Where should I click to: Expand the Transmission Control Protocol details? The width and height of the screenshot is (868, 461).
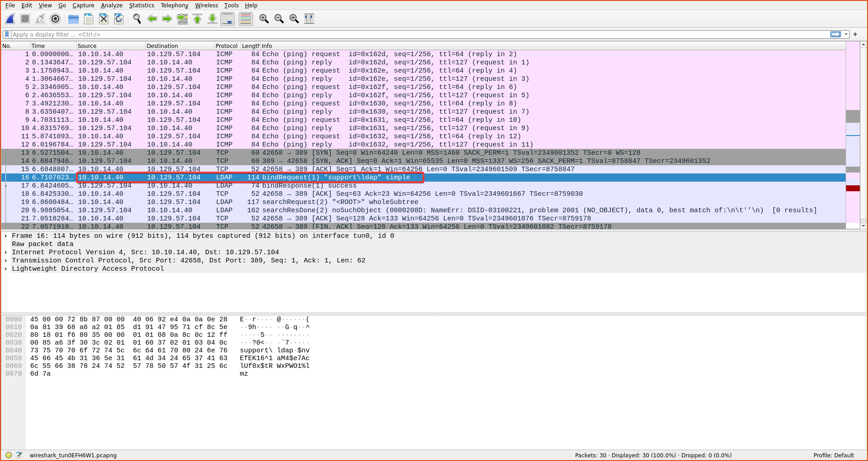pyautogui.click(x=6, y=261)
